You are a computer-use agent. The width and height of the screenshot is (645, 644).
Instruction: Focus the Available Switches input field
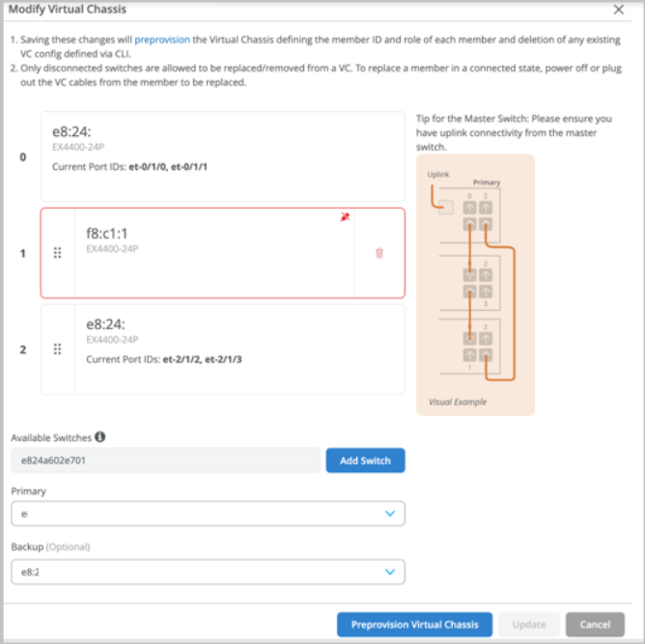165,461
